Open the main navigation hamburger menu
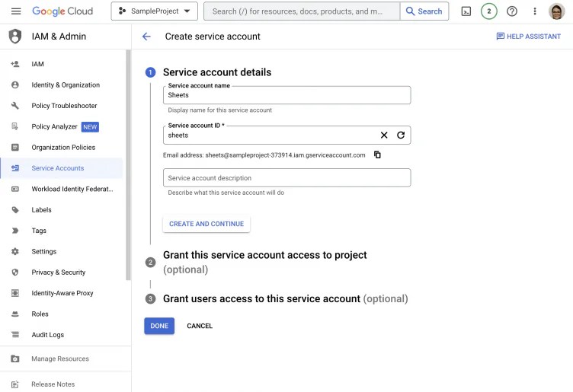 point(16,11)
